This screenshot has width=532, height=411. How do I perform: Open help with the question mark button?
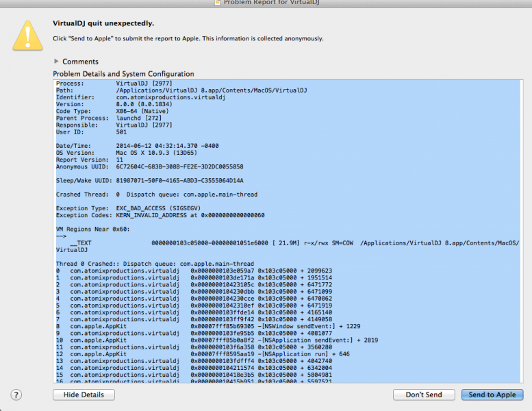coord(16,395)
